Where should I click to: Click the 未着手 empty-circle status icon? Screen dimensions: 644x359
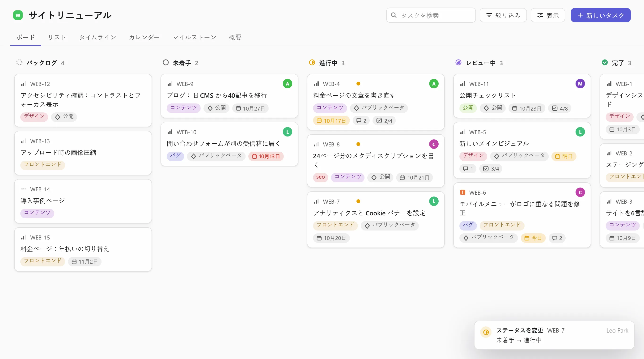[x=165, y=63]
